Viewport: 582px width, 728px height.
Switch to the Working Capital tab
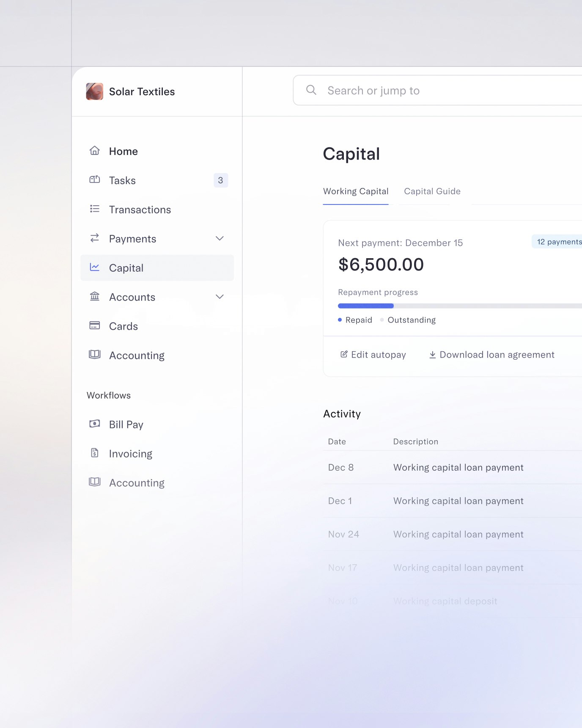(356, 191)
